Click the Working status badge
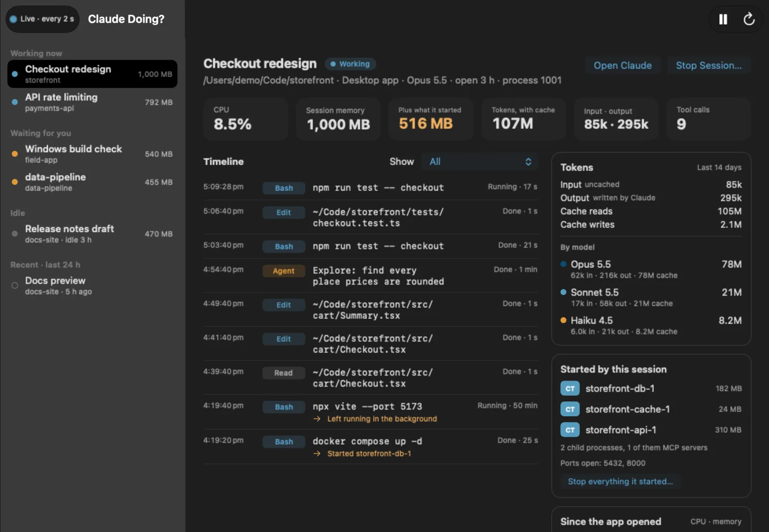 [x=350, y=64]
